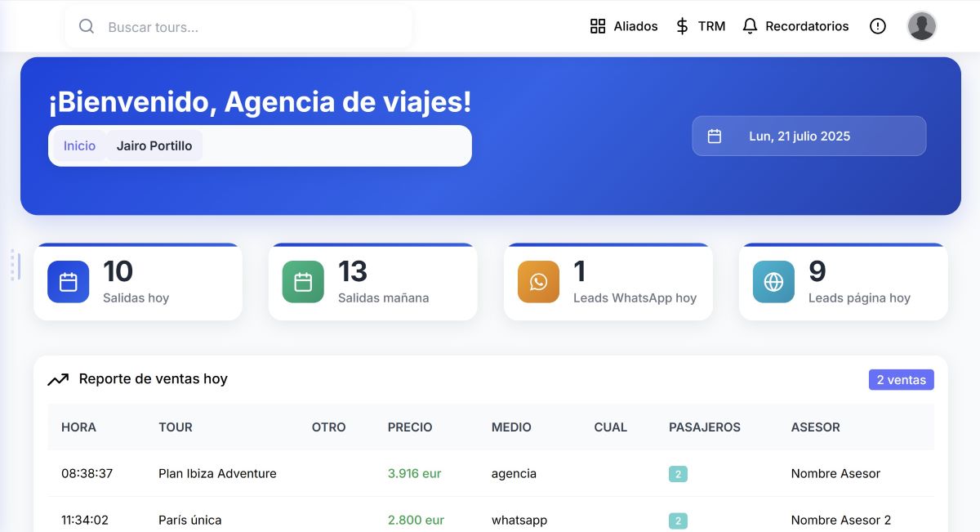Expand the sidebar drag handle
980x532 pixels.
click(15, 266)
